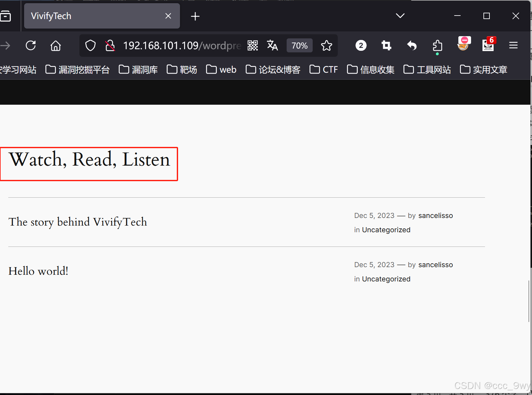Open "The story behind VivifyTech" post
Image resolution: width=532 pixels, height=395 pixels.
click(x=77, y=222)
